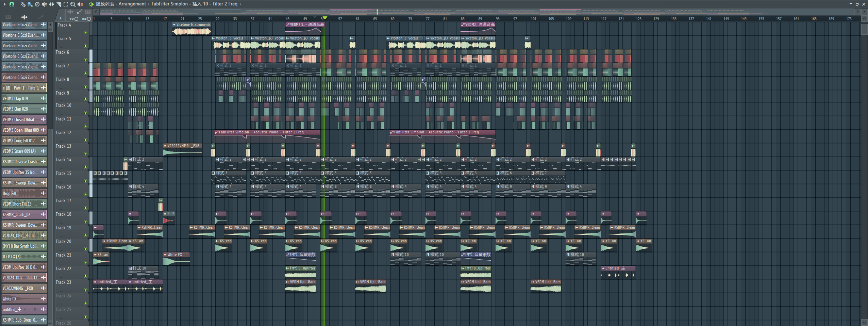
Task: Activate the Delete tool in toolbar
Action: [37, 4]
